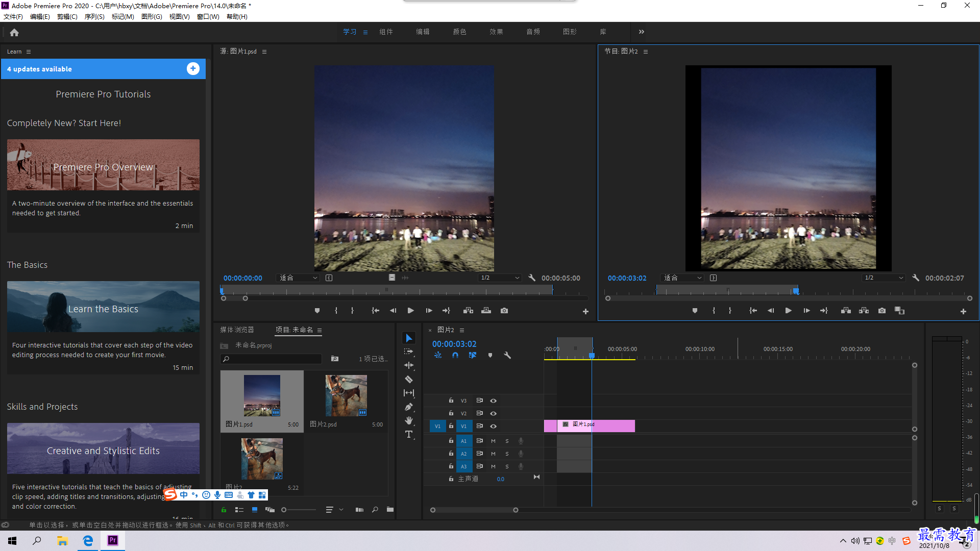980x551 pixels.
Task: Add marker in source monitor
Action: coord(317,311)
